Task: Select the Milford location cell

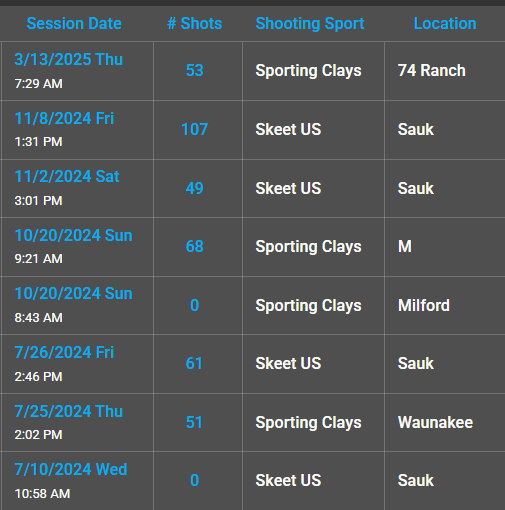Action: 424,305
